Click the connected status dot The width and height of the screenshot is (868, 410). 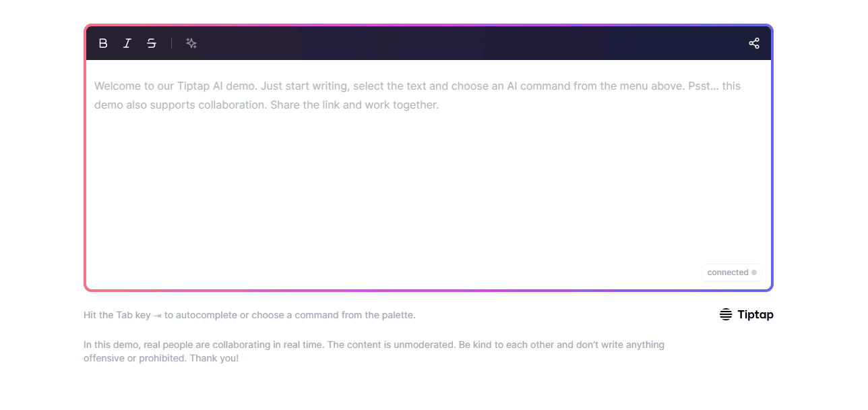coord(754,272)
